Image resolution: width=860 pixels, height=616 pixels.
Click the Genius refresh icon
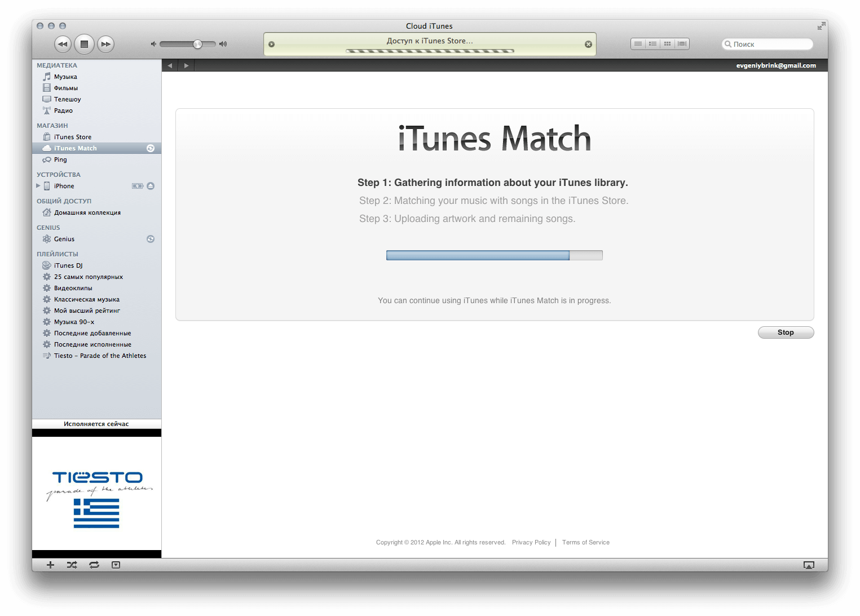[151, 239]
